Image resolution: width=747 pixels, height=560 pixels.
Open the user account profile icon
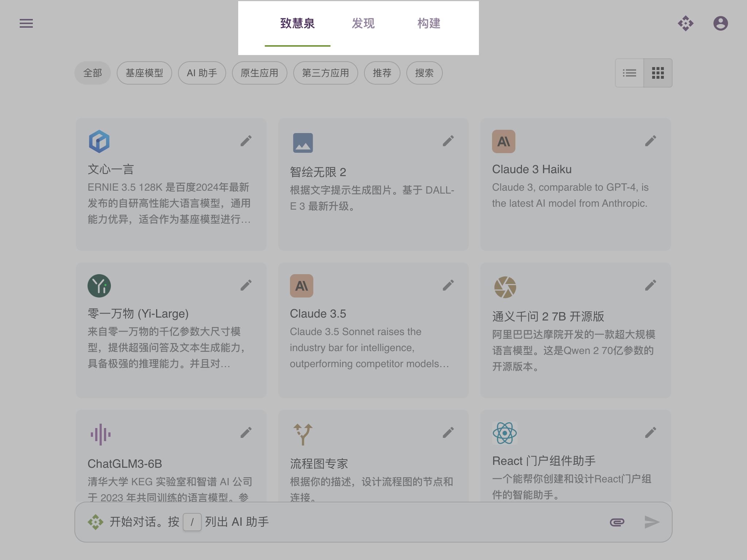721,23
